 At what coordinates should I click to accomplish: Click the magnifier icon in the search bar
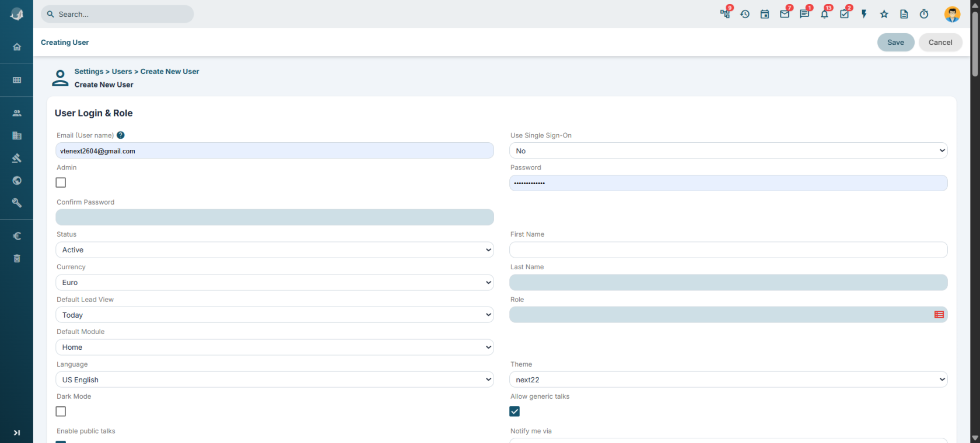click(51, 14)
